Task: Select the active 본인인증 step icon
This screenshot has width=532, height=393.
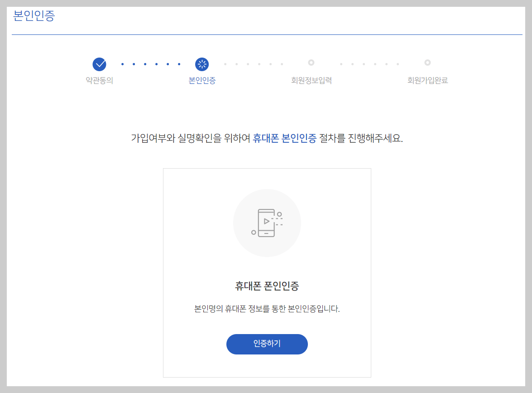Action: tap(201, 64)
